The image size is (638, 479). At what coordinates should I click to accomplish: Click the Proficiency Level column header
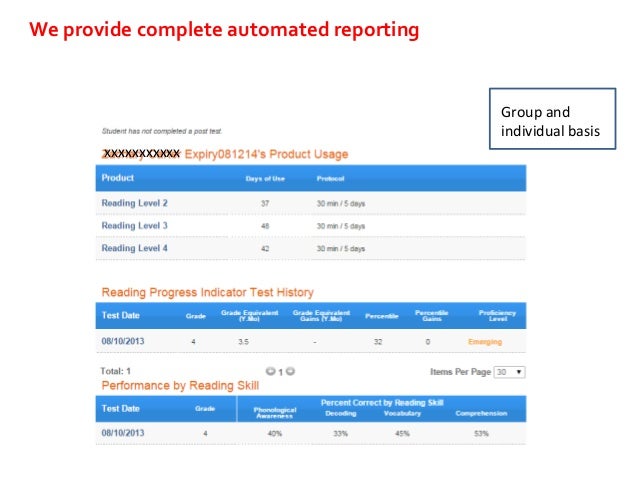(x=497, y=315)
